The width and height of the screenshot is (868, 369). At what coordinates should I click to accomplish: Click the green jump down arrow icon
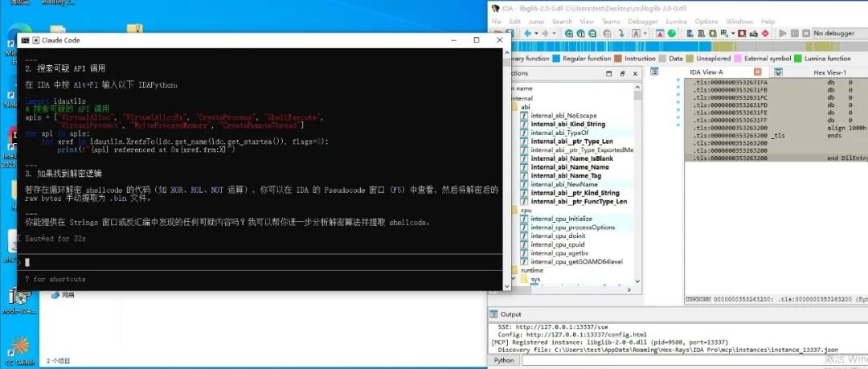tap(621, 33)
